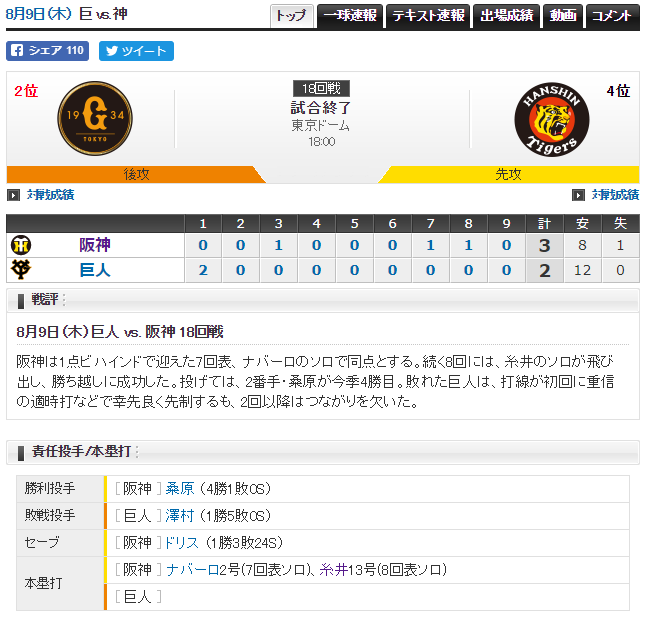
Task: Click Giants total runs 2
Action: pyautogui.click(x=545, y=270)
